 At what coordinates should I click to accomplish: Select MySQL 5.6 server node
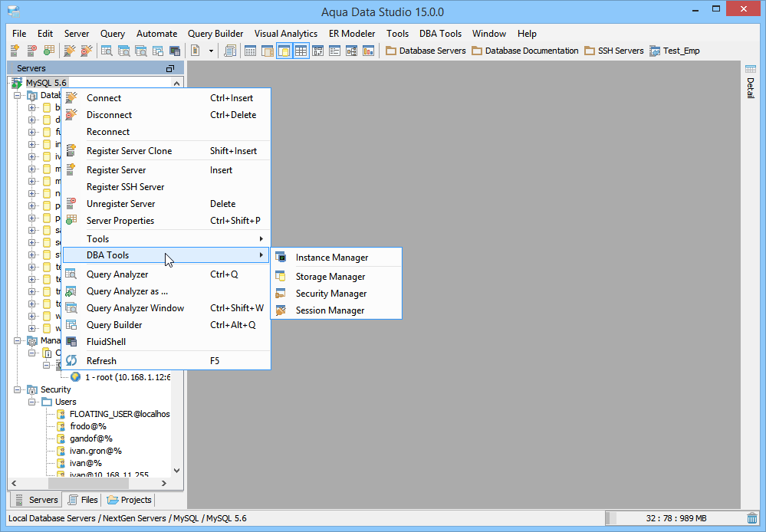[x=46, y=83]
